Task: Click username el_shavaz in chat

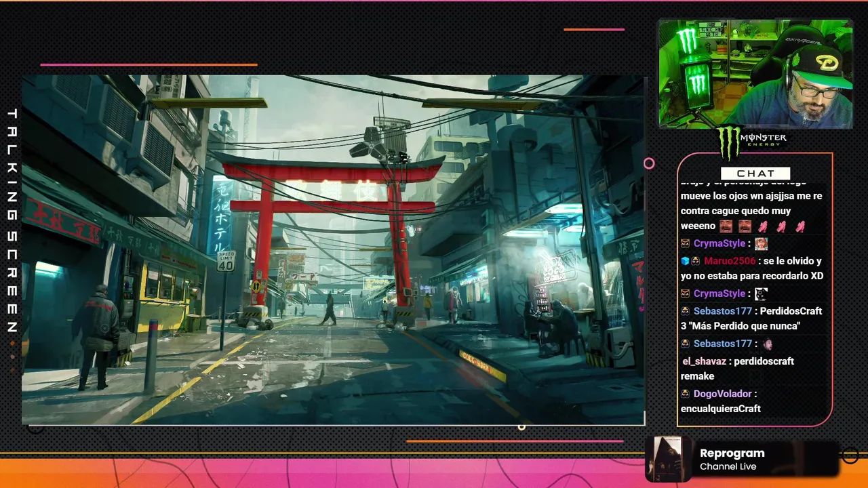Action: point(703,361)
